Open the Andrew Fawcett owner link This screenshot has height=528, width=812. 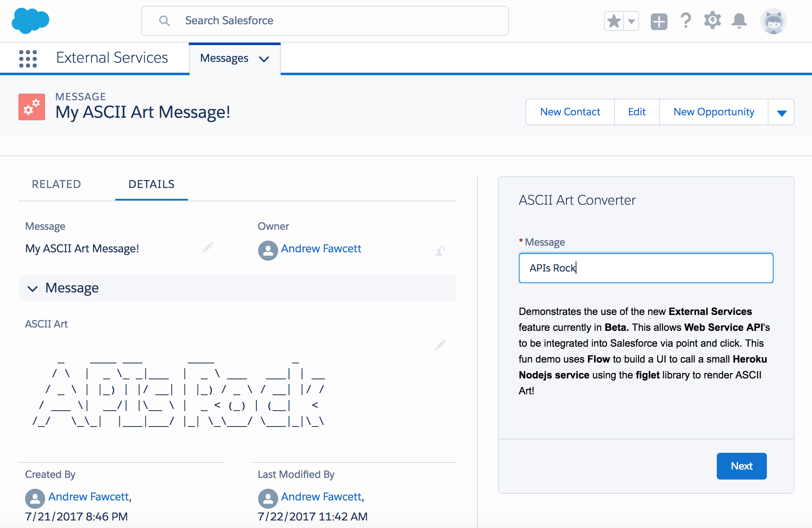coord(321,249)
